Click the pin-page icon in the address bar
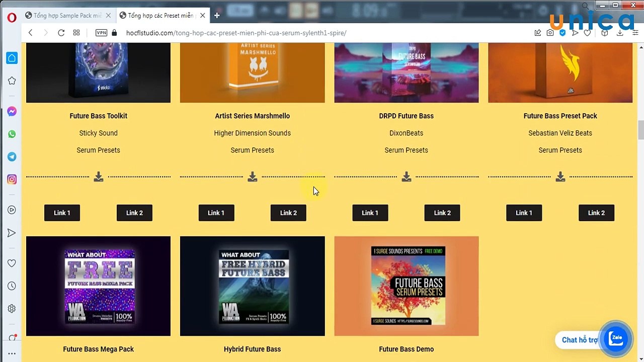Viewport: 644px width, 362px height. 538,33
